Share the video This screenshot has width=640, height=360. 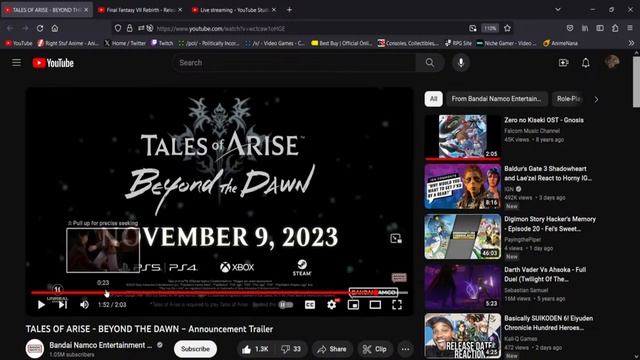[x=332, y=349]
